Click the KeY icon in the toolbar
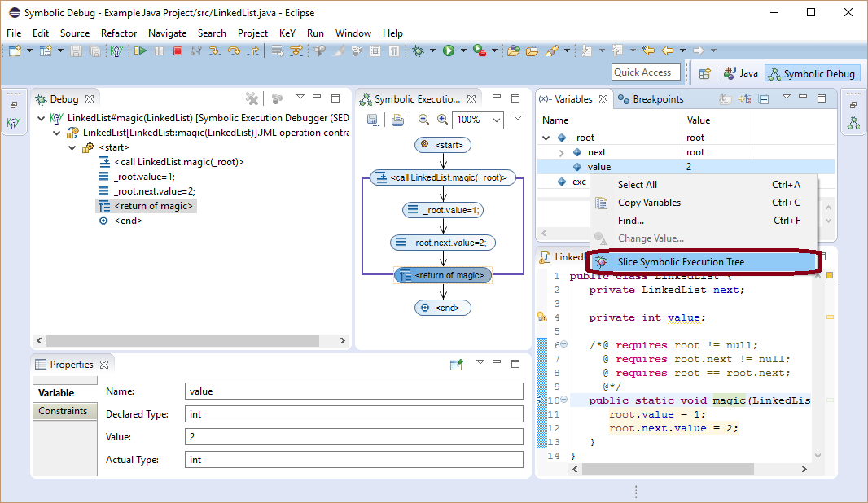Screen dimensions: 868x503 click(x=116, y=51)
